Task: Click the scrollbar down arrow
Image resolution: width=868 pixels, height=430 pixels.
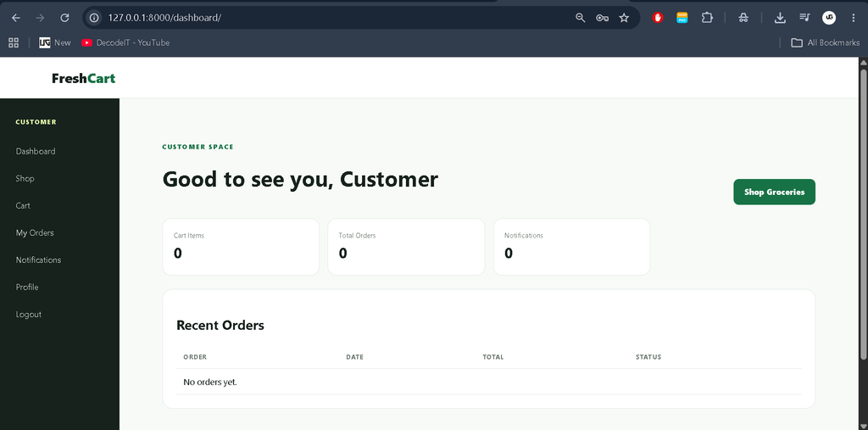Action: (863, 425)
